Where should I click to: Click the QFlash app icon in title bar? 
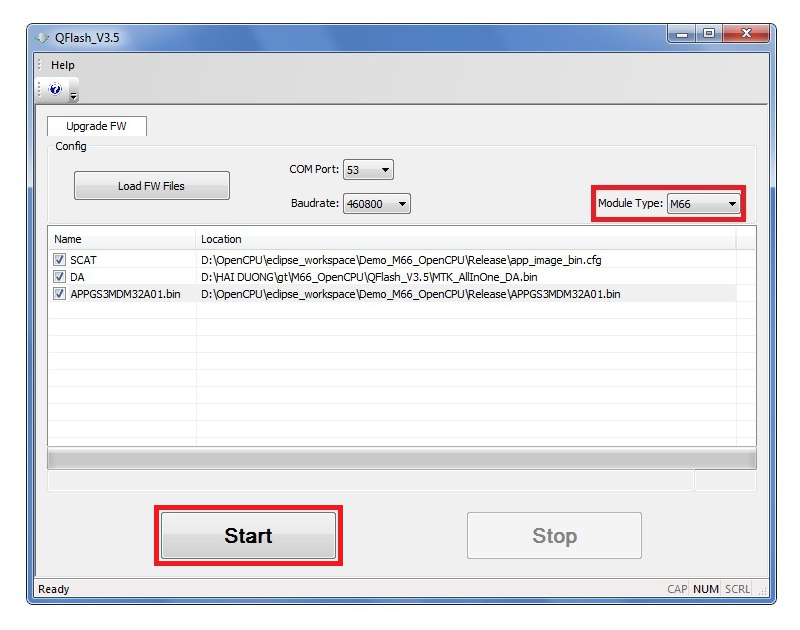[42, 38]
